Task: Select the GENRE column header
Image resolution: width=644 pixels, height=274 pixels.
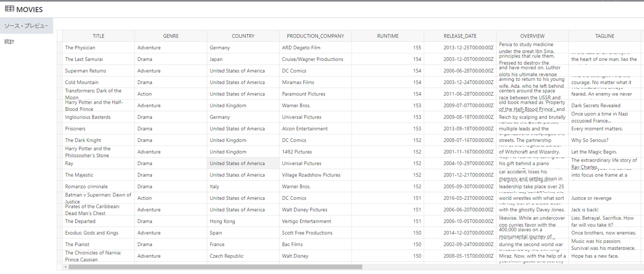Action: tap(170, 36)
